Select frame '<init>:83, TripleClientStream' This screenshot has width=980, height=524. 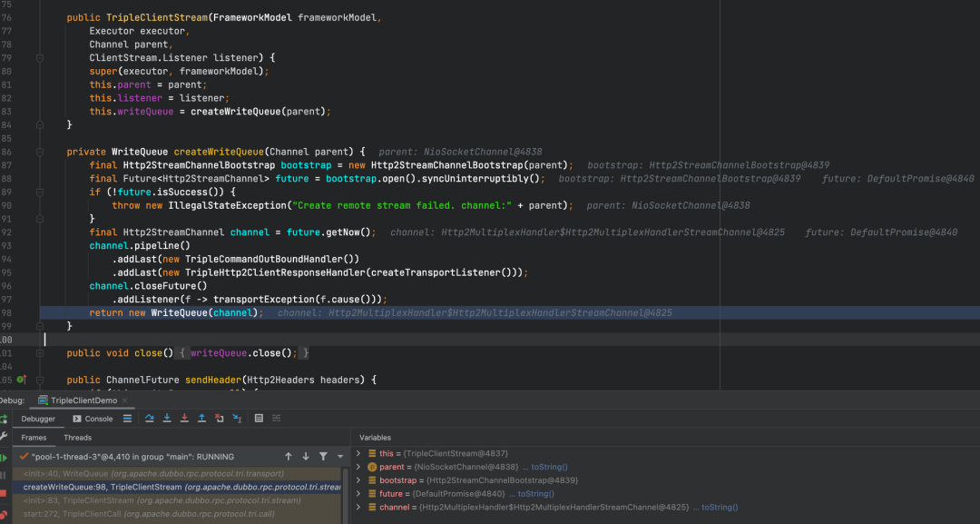coord(178,500)
